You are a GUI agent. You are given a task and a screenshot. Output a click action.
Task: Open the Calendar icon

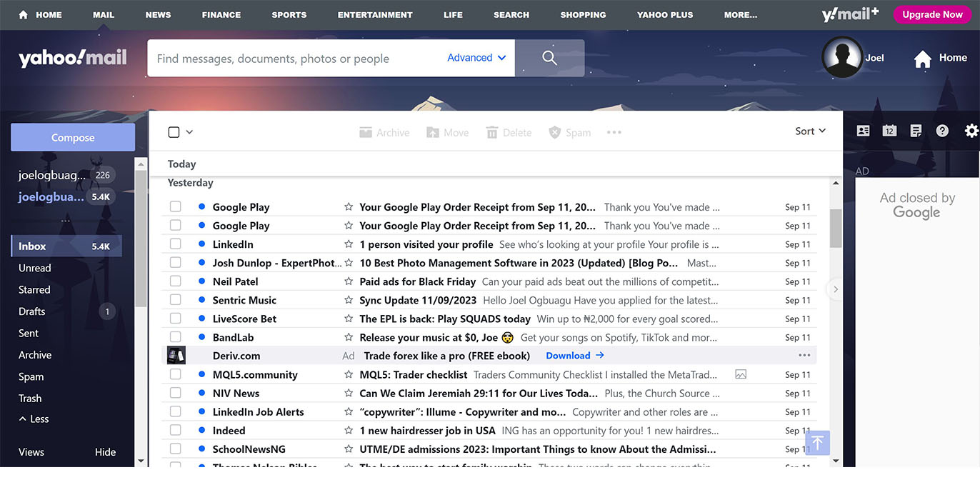(889, 131)
